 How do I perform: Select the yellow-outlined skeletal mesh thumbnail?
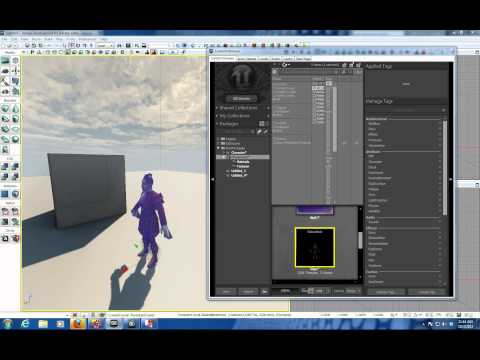(x=315, y=248)
